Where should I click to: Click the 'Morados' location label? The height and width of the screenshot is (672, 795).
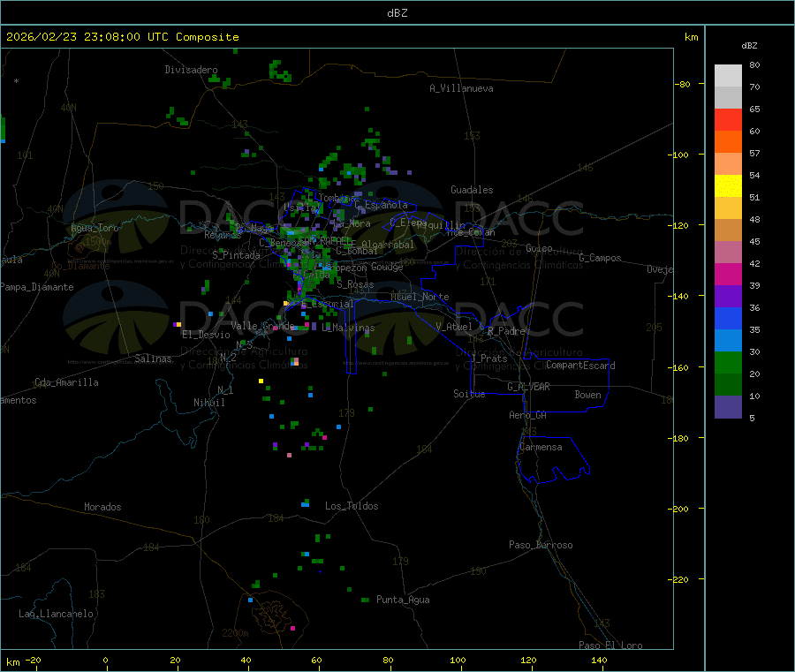(102, 507)
